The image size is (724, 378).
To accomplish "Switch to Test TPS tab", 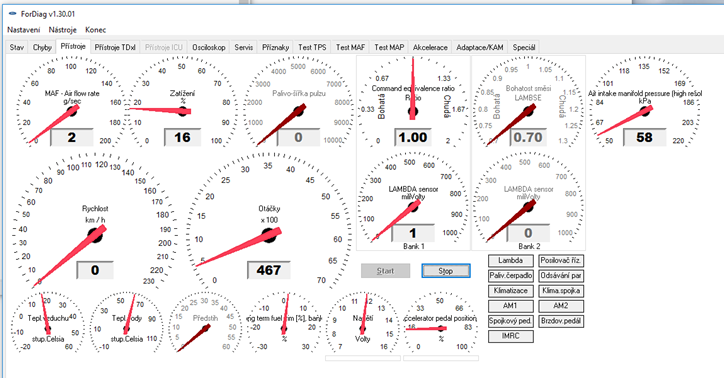I will pos(312,47).
